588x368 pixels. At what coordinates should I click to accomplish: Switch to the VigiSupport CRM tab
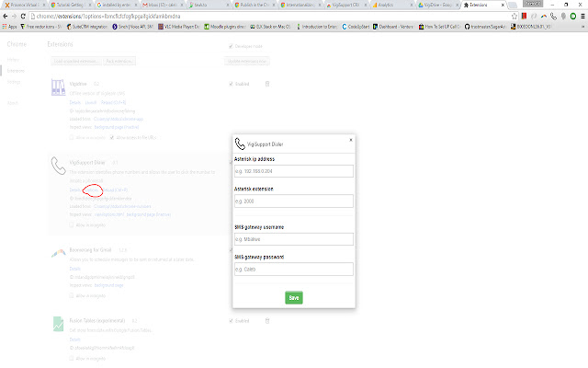click(x=345, y=5)
